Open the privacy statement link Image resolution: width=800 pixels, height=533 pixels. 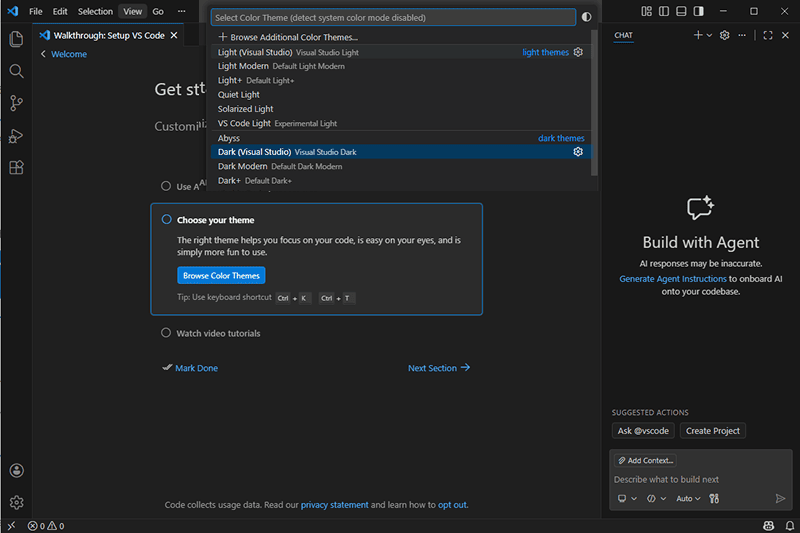pyautogui.click(x=335, y=504)
